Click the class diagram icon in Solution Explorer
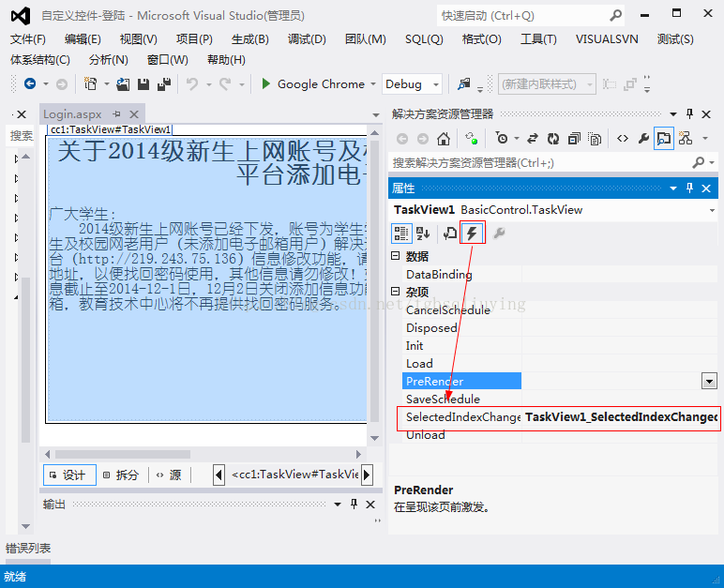This screenshot has width=724, height=588. tap(686, 139)
